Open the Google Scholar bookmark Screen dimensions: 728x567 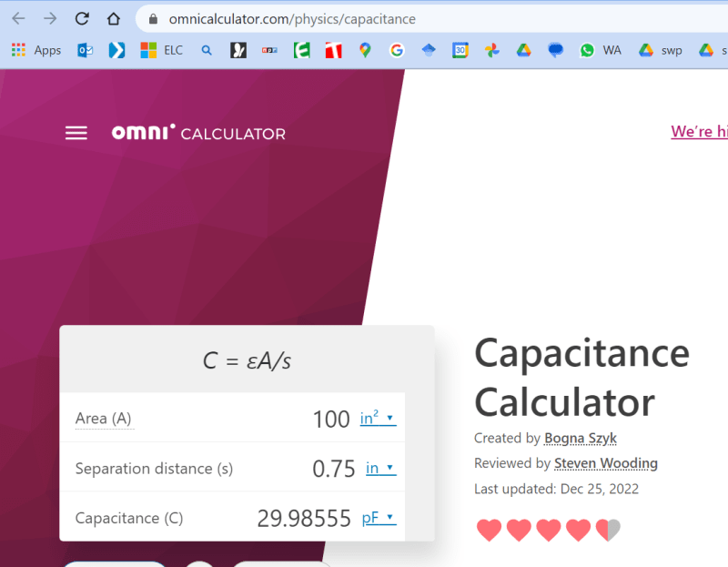(x=429, y=50)
